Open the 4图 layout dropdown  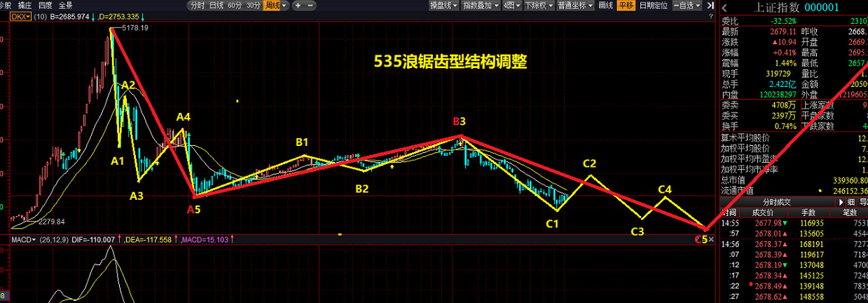click(512, 6)
